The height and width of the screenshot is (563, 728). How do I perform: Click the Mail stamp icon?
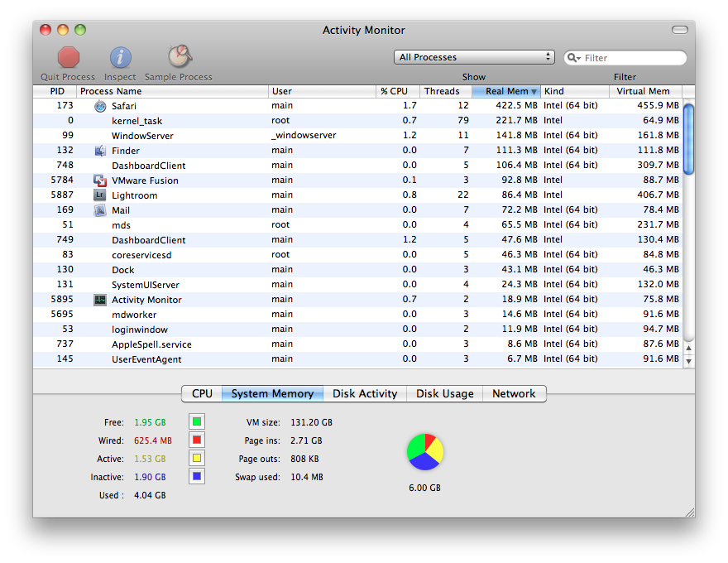coord(100,210)
